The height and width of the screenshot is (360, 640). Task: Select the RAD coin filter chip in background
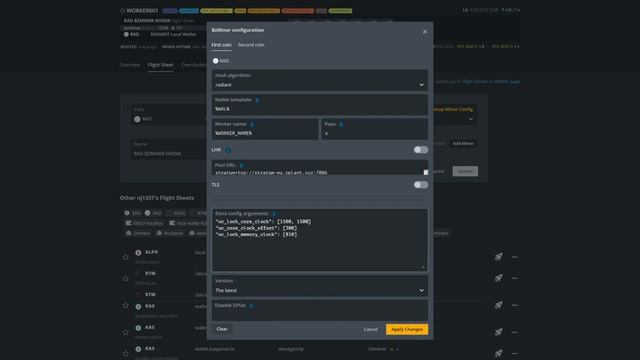pos(153,213)
